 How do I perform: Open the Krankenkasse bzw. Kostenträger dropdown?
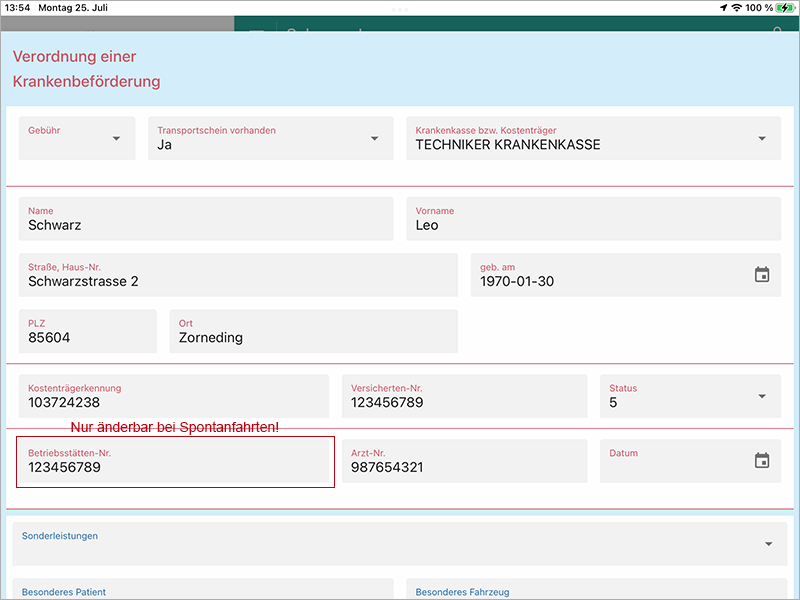click(x=593, y=138)
